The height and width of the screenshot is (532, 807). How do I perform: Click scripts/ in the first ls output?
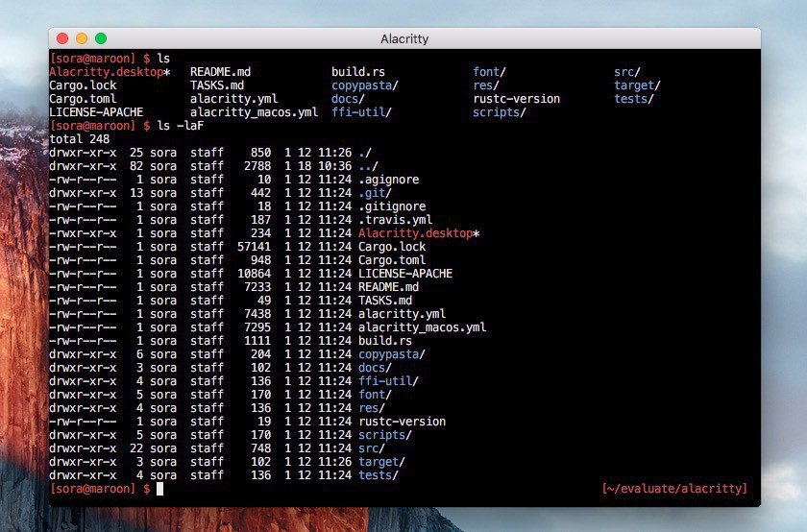click(x=500, y=112)
